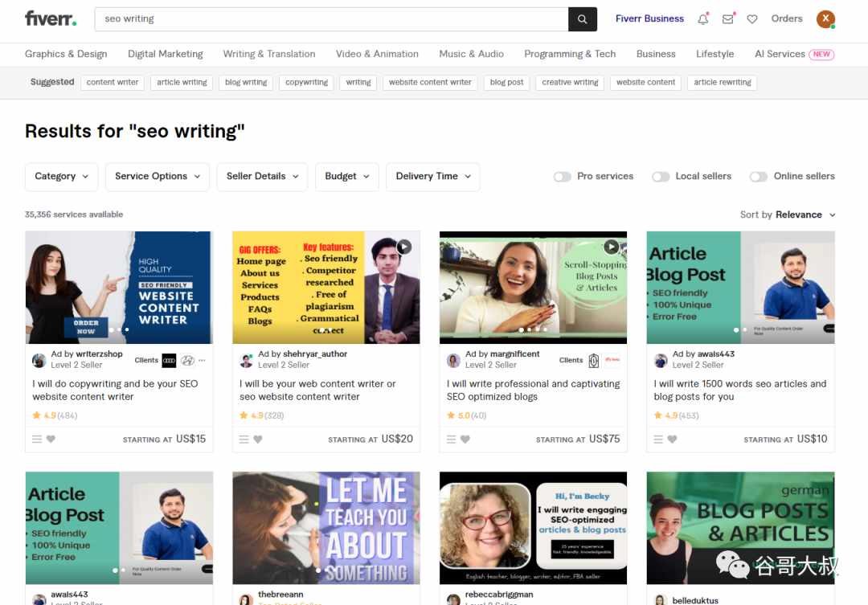
Task: Open the messages envelope icon
Action: point(728,18)
